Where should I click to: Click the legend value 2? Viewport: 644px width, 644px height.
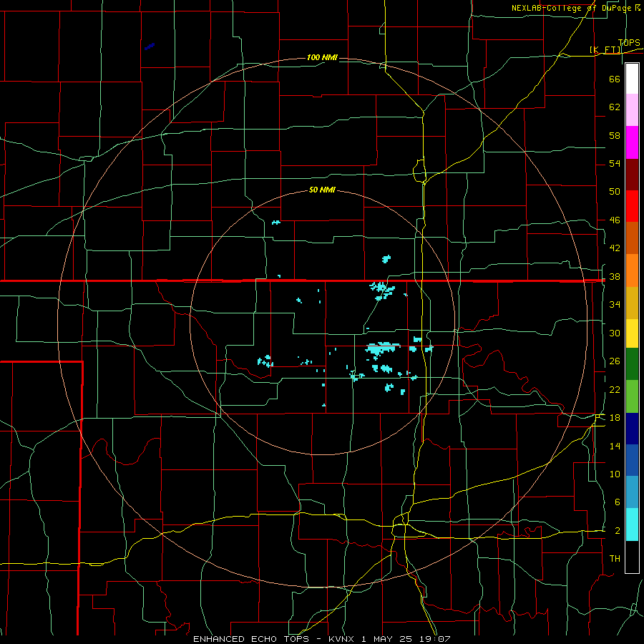tap(617, 531)
